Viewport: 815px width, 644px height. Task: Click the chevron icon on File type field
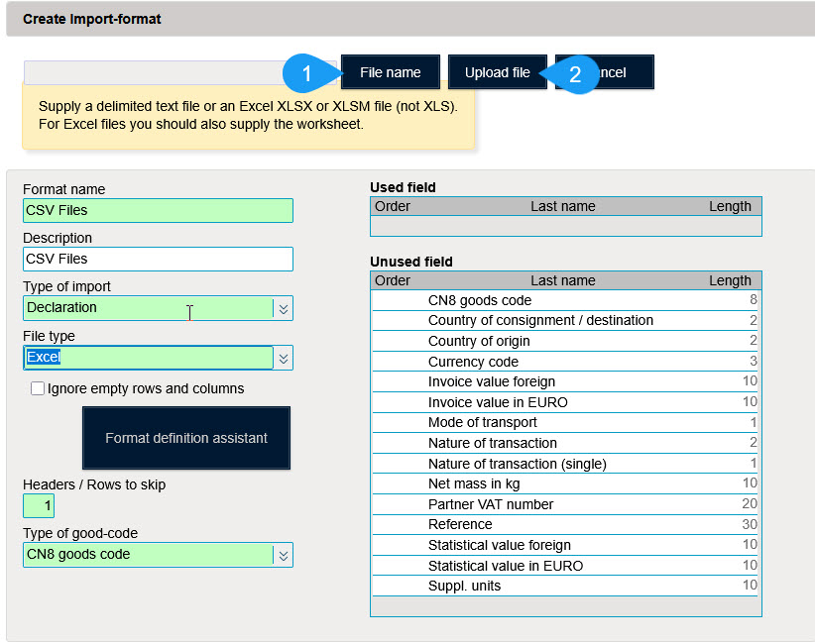(x=282, y=357)
